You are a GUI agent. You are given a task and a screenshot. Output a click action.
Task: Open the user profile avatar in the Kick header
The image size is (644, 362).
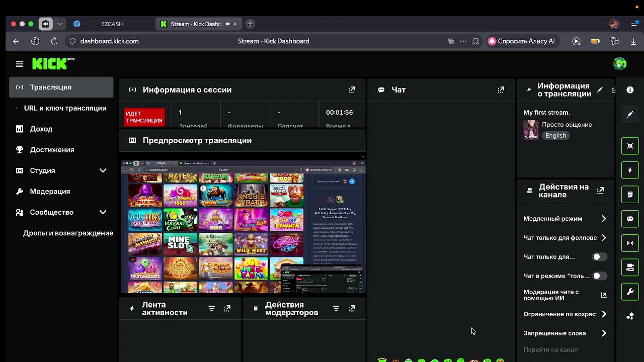[x=620, y=64]
